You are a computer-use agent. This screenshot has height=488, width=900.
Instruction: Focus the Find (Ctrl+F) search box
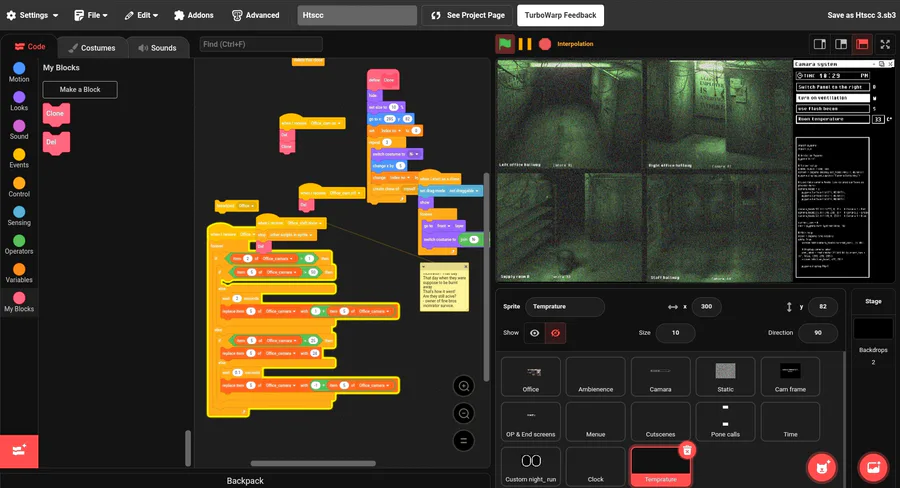(x=261, y=44)
